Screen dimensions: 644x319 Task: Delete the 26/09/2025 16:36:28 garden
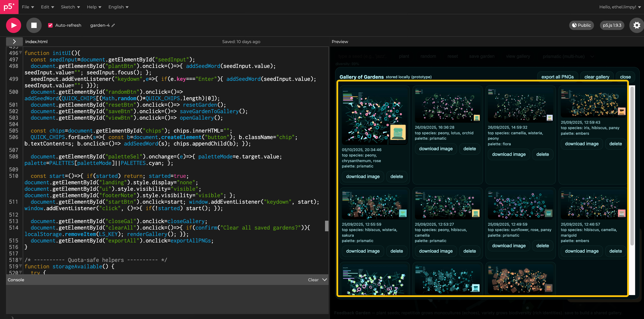[469, 149]
